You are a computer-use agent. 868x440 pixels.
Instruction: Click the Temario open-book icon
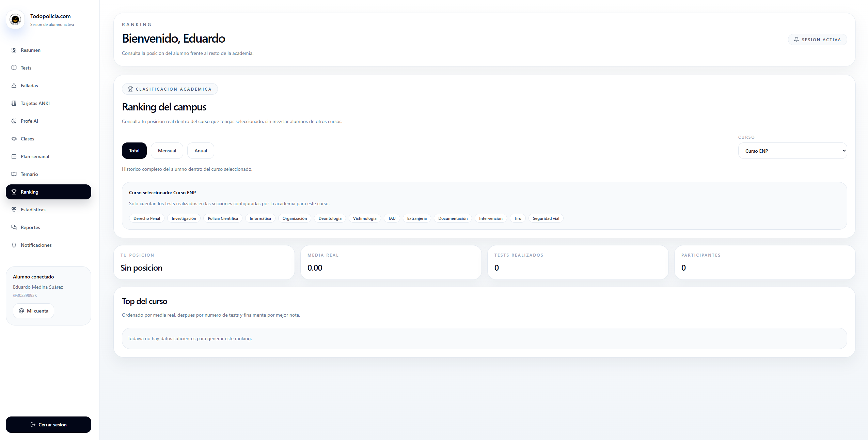click(14, 174)
